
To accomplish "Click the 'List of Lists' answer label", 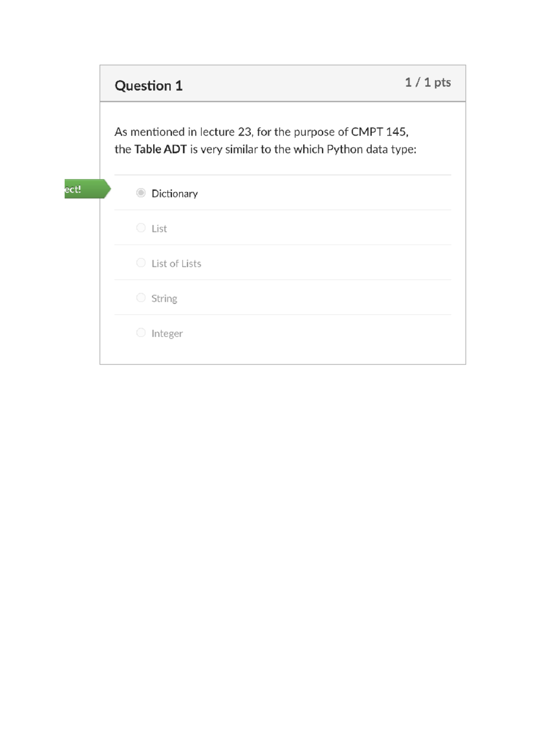I will [x=176, y=264].
